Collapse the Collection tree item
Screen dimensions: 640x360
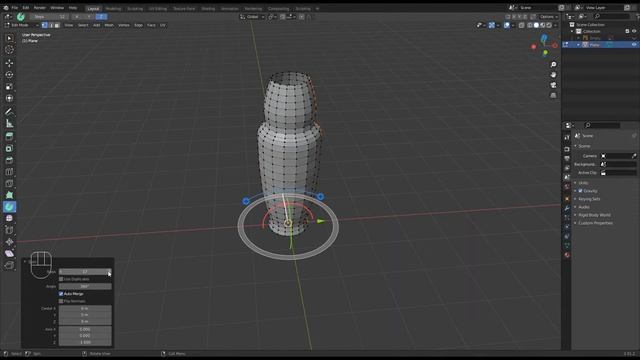point(572,31)
